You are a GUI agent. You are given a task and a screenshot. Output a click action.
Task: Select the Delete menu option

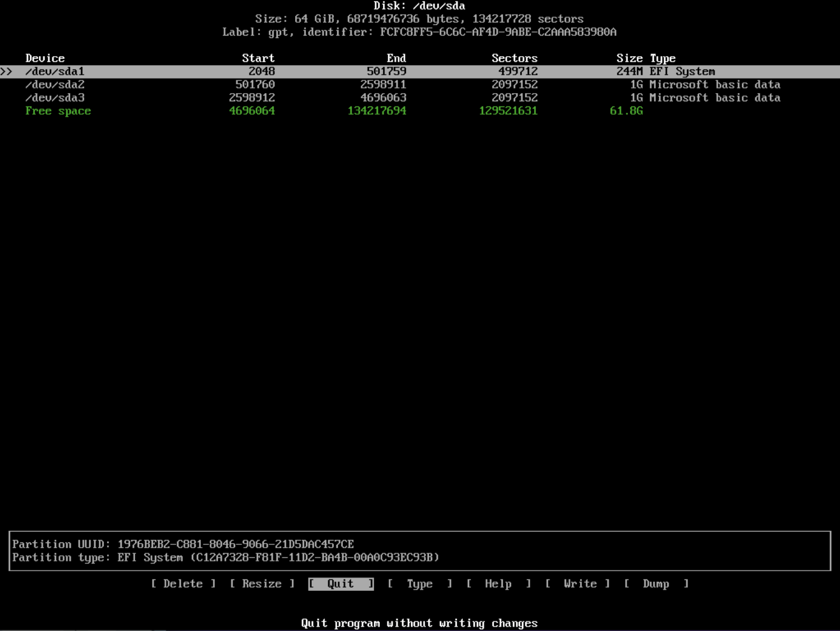(183, 584)
